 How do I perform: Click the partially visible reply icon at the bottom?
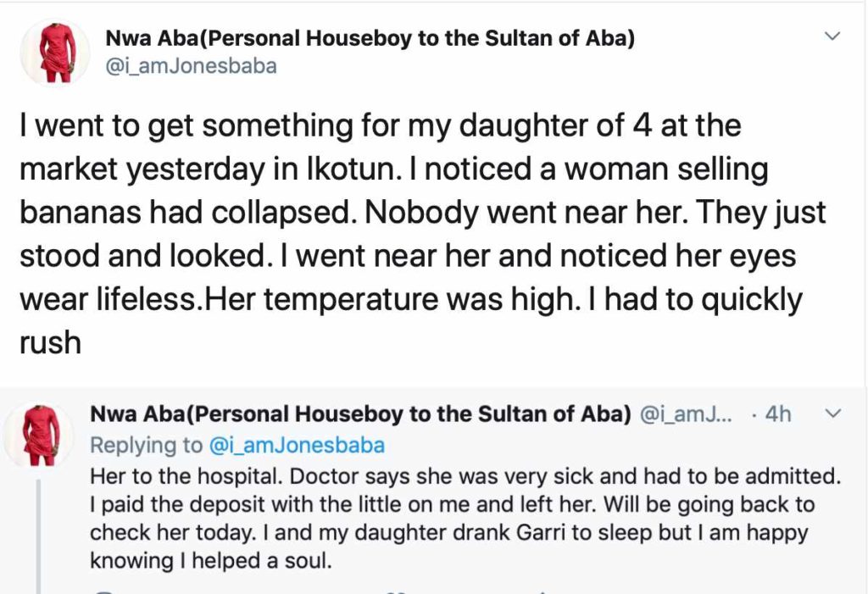[109, 591]
